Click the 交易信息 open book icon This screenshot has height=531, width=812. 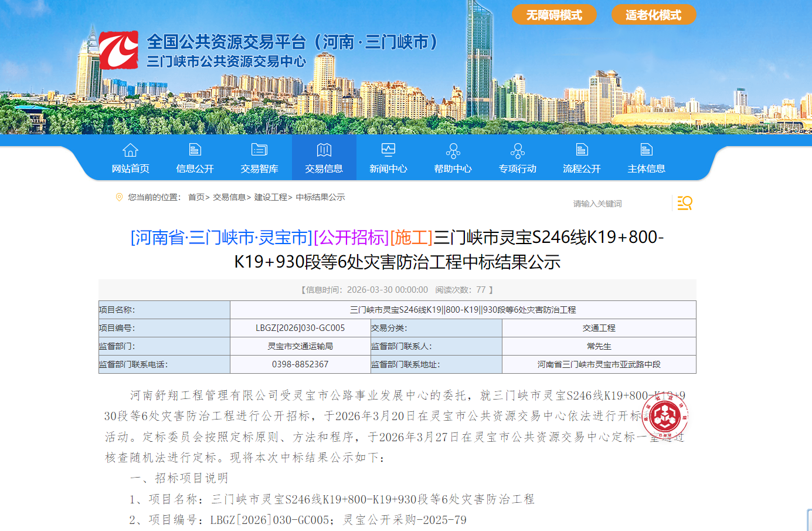coord(324,150)
